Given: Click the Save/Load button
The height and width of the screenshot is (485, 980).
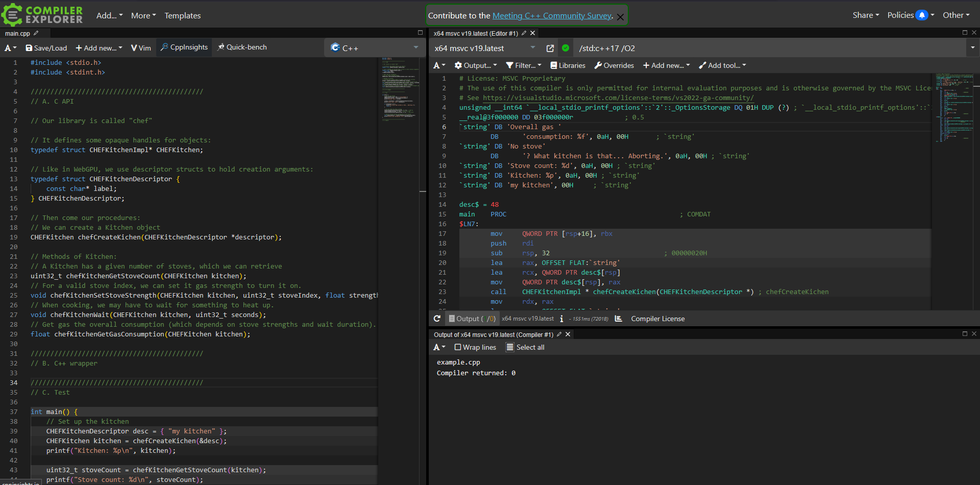Looking at the screenshot, I should coord(46,47).
